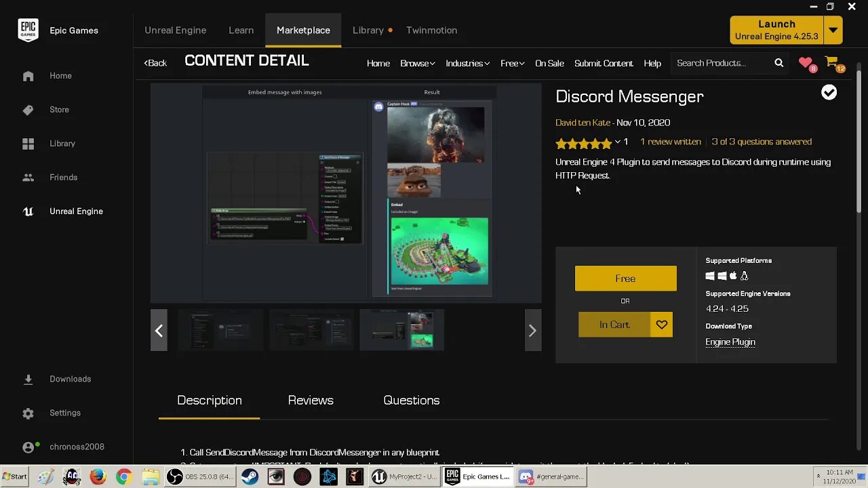
Task: Click the owned checkmark badge
Action: (829, 92)
